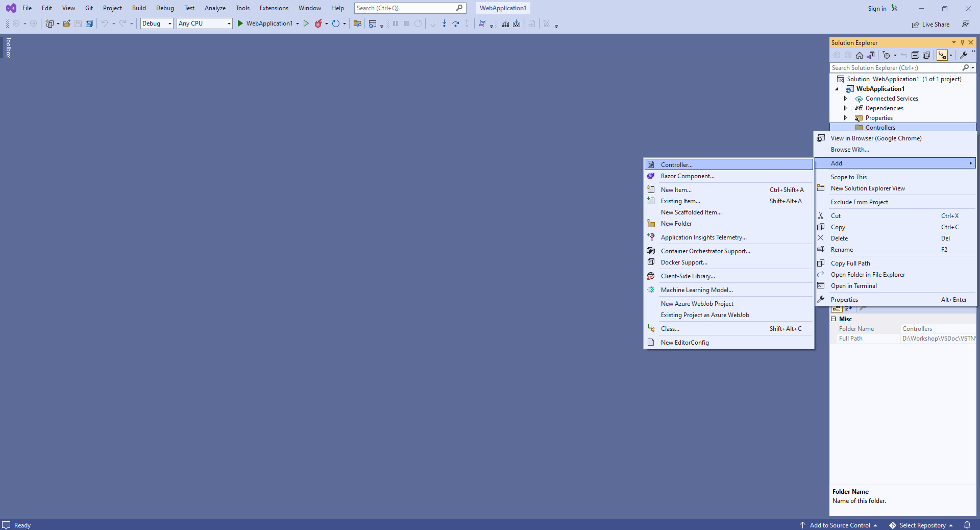Click the Hot Reload flame icon
This screenshot has height=530, width=980.
318,23
